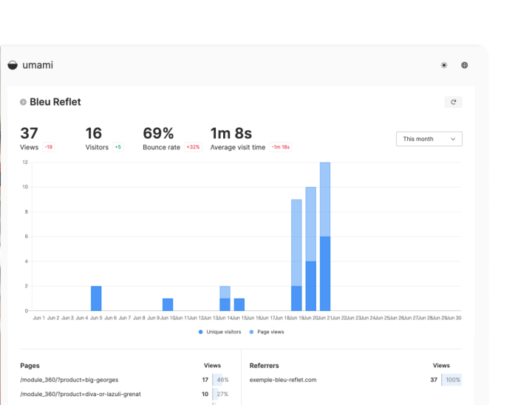This screenshot has height=405, width=532.
Task: Open the Bleu Reflet website title
Action: click(x=55, y=102)
